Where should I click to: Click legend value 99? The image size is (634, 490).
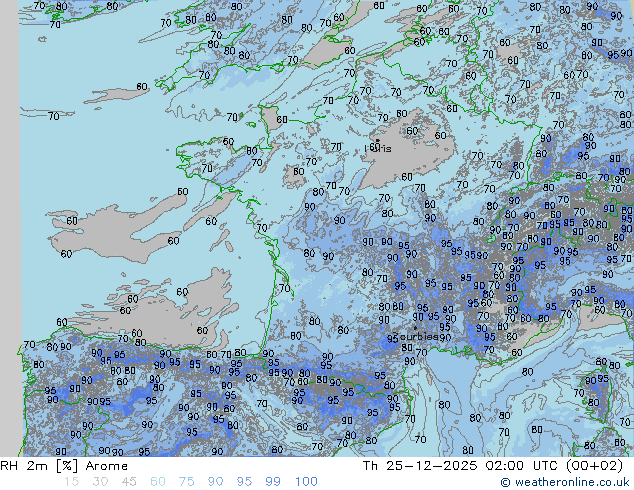click(x=273, y=482)
